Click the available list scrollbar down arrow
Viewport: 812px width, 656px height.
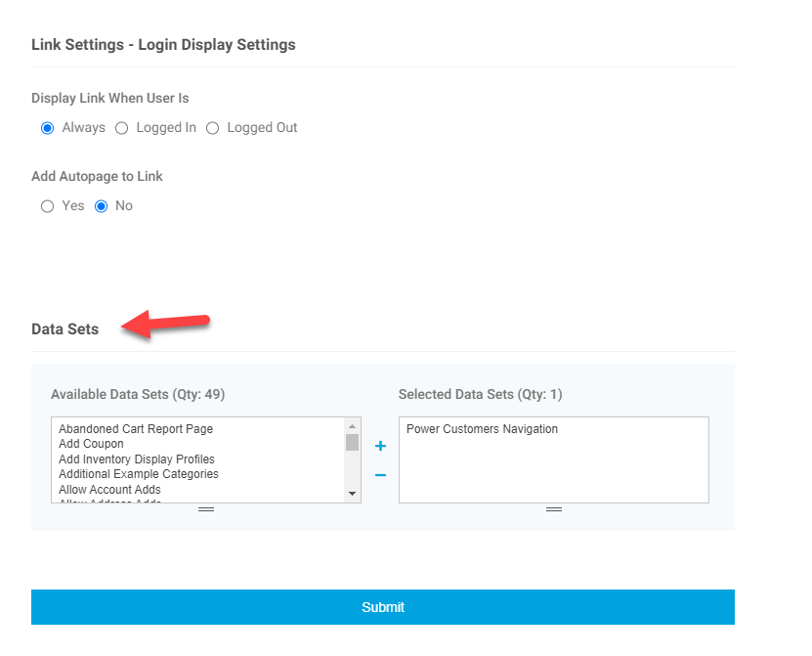tap(352, 494)
